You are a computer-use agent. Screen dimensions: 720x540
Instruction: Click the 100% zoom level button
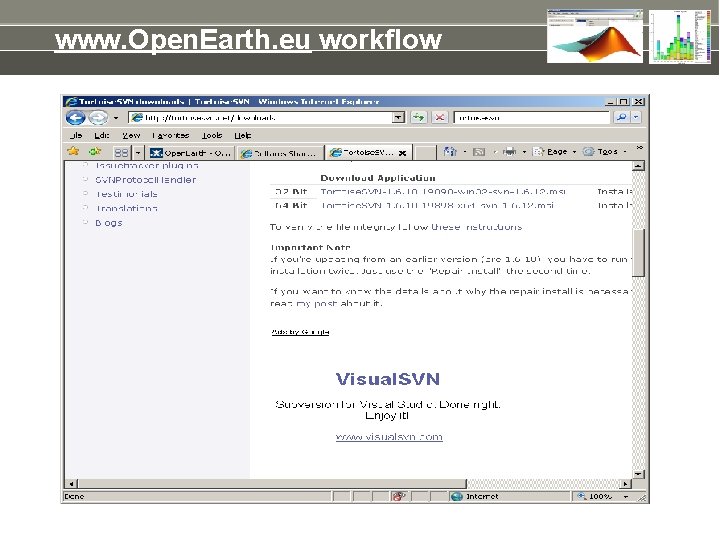pyautogui.click(x=596, y=496)
